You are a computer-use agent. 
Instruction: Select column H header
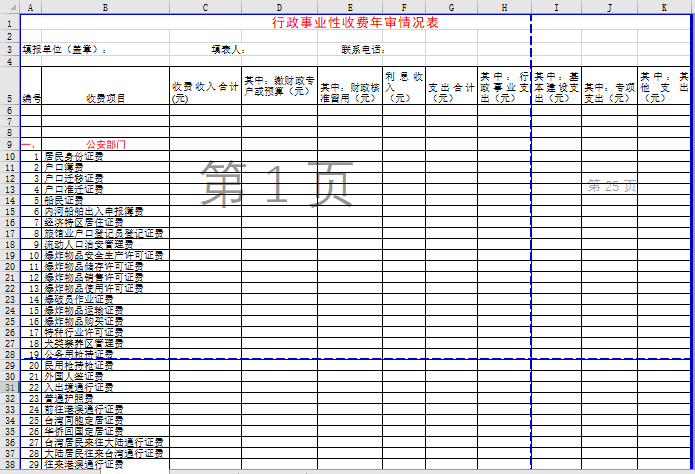click(504, 6)
